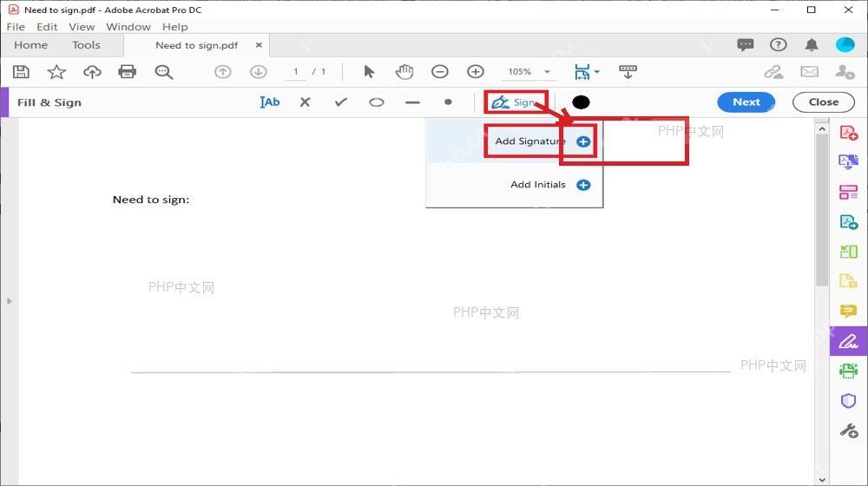868x486 pixels.
Task: Click the vertical scrollbar up arrow
Action: point(822,129)
